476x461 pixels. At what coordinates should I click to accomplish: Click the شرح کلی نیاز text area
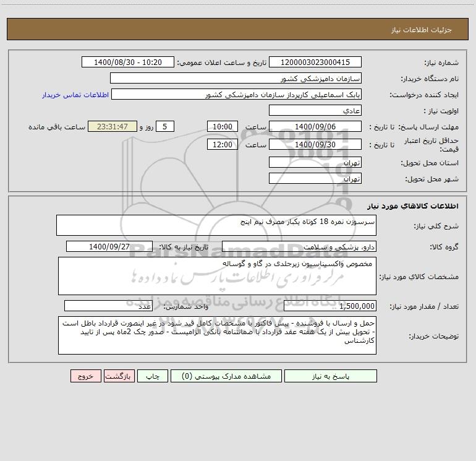click(216, 225)
